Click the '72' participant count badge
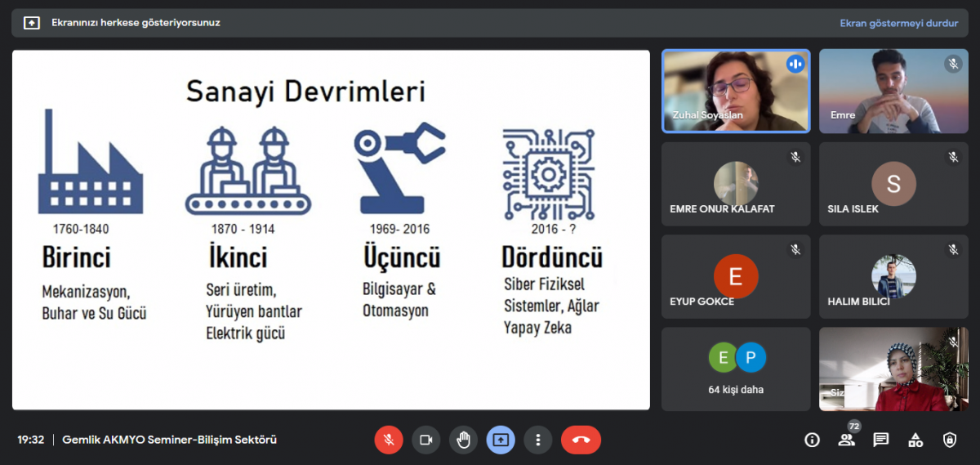The image size is (980, 465). pos(854,427)
